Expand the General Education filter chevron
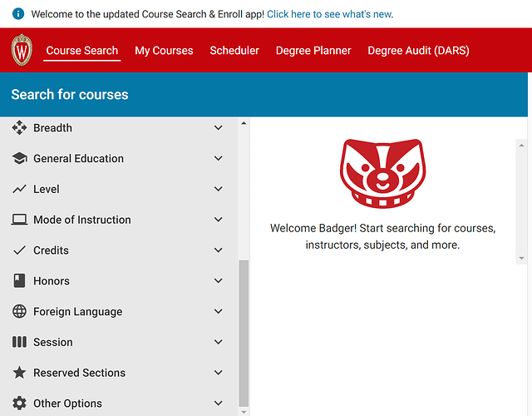 [x=219, y=158]
